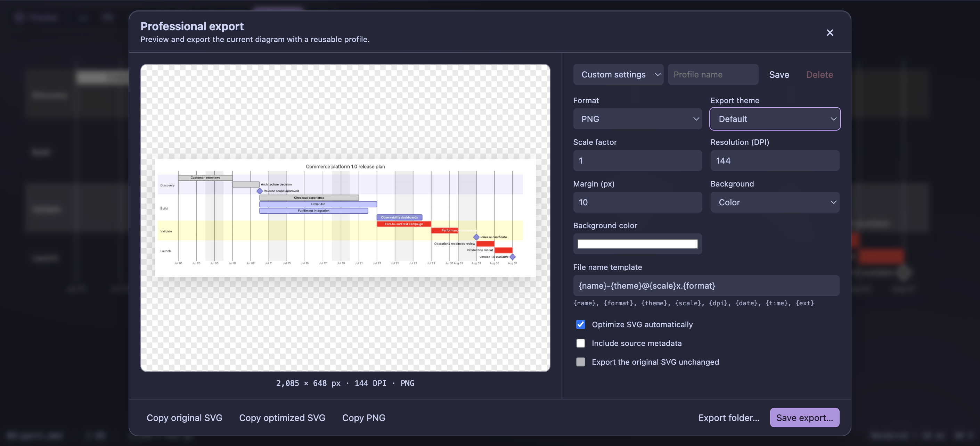Click the Fulfillment integration task bar

(313, 211)
